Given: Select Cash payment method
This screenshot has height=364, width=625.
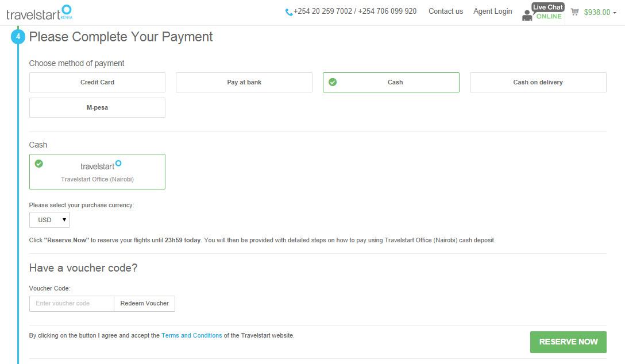Looking at the screenshot, I should coord(391,83).
